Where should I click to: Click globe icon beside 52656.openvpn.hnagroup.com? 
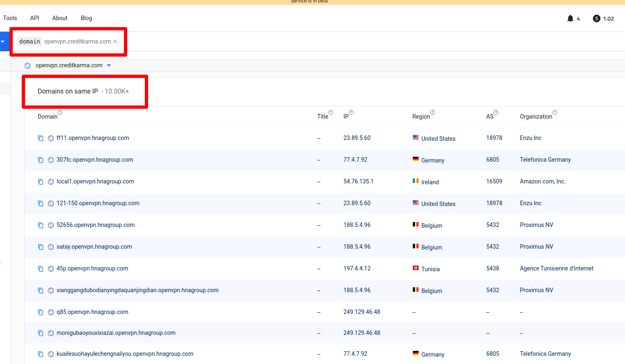click(51, 225)
